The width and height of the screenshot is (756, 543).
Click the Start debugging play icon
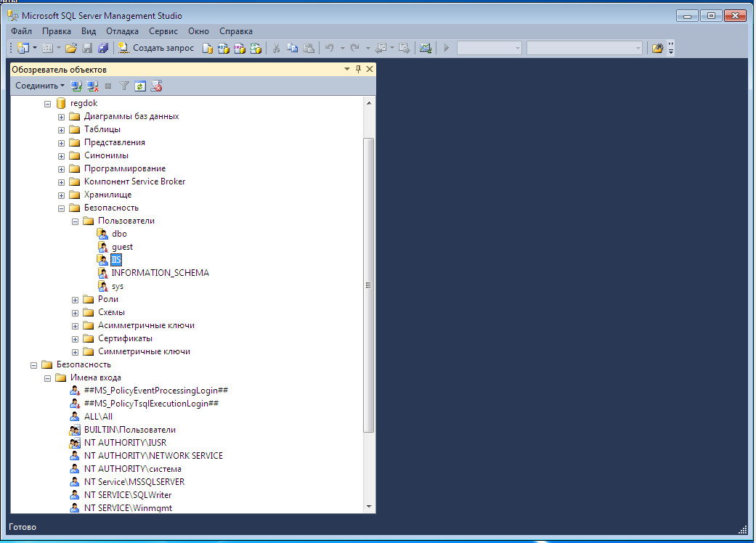447,48
